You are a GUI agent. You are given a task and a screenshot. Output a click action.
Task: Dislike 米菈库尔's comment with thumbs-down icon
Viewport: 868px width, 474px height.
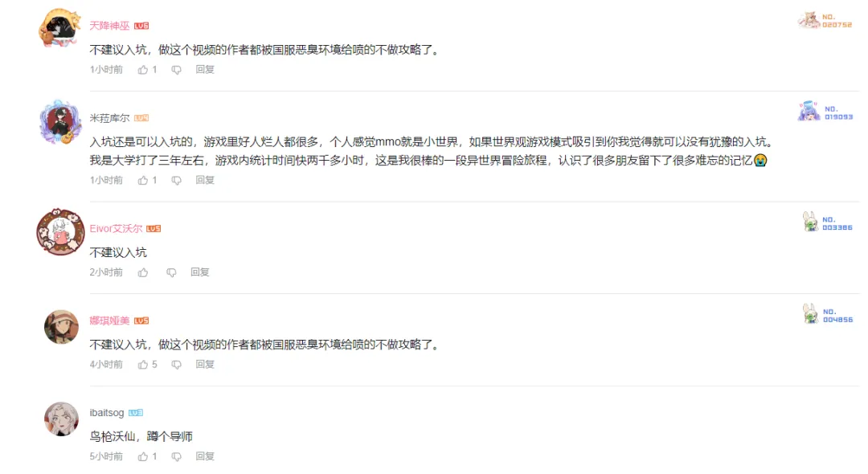176,180
